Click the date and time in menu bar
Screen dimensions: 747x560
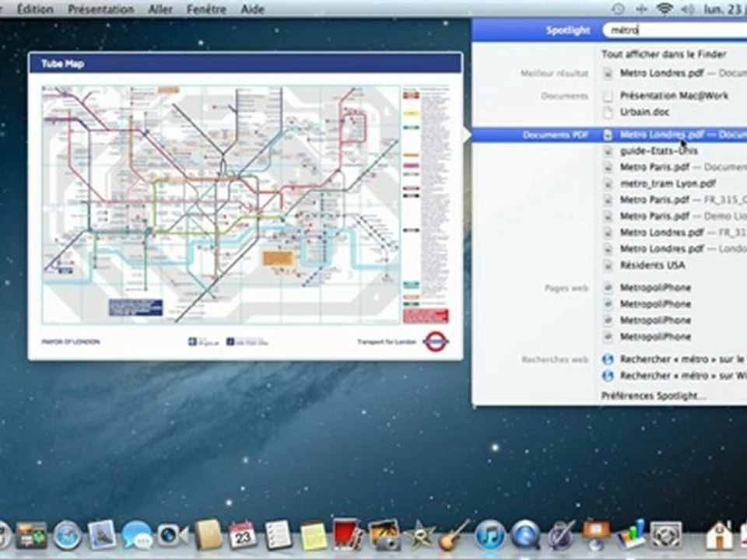pos(725,9)
